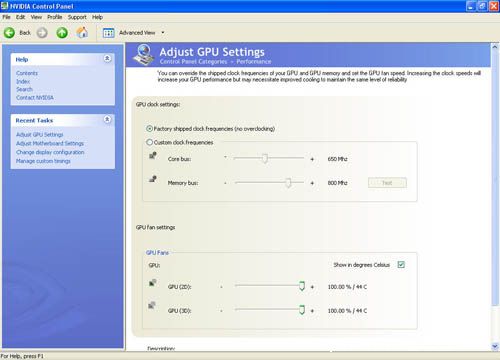Click Control Panel Categories breadcrumb
The height and width of the screenshot is (360, 500).
(193, 62)
